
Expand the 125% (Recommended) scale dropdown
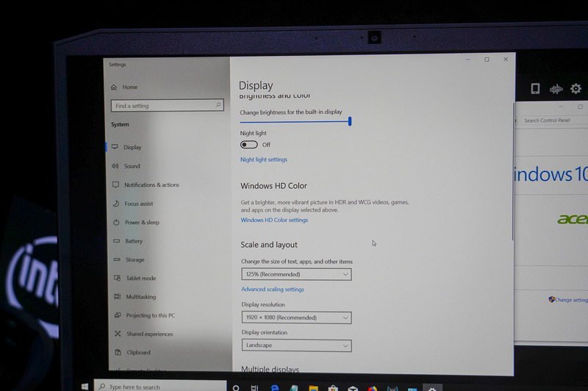click(296, 274)
